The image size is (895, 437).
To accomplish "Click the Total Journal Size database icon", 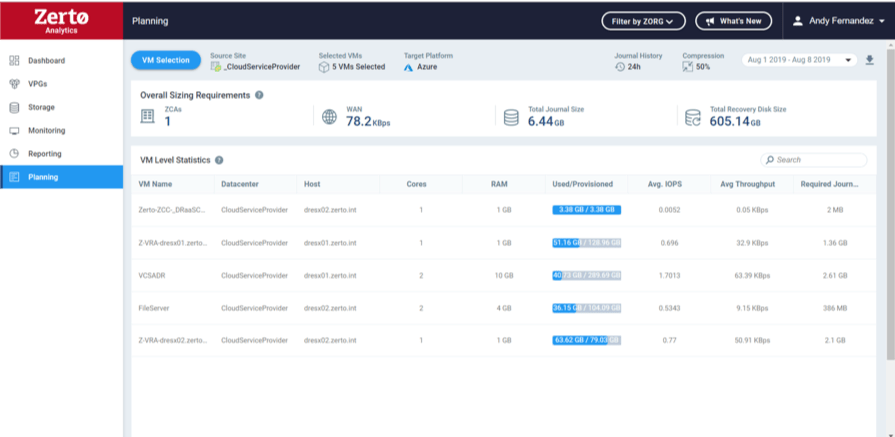I will [x=511, y=118].
